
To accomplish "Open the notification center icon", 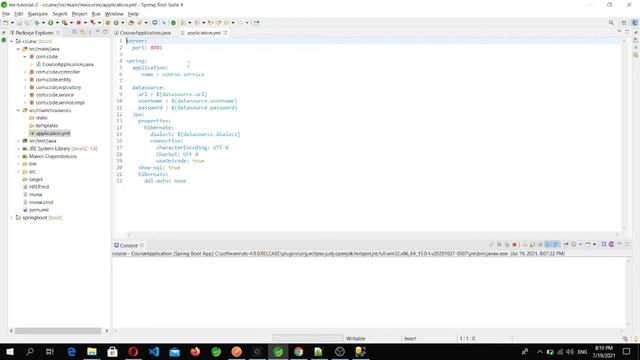I will (627, 351).
